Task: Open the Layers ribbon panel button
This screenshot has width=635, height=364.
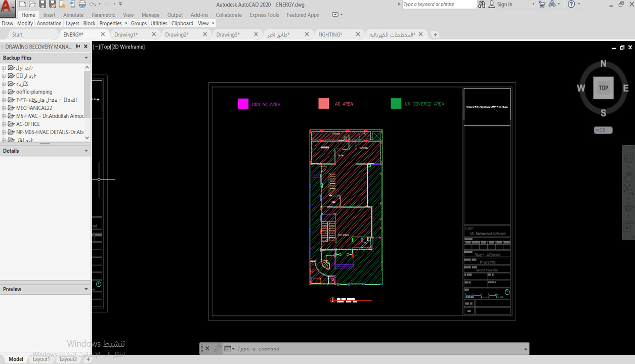Action: pos(72,23)
